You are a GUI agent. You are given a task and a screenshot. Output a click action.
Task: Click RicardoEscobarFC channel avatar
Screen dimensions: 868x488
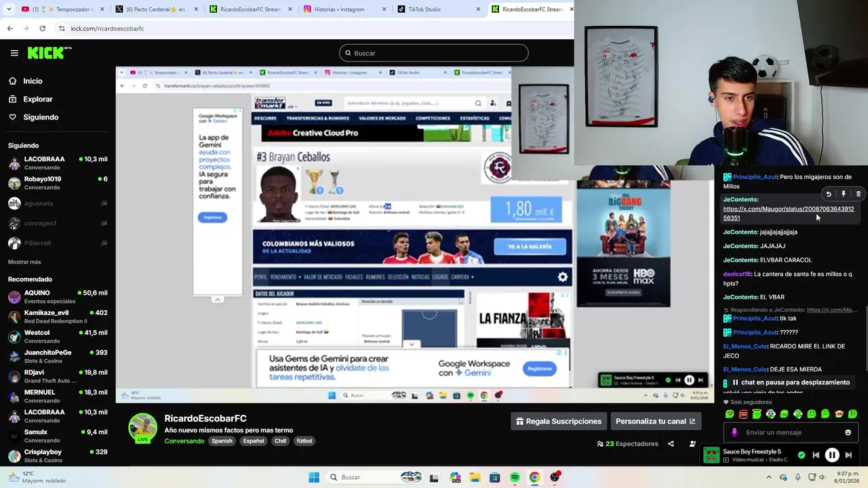pos(142,427)
